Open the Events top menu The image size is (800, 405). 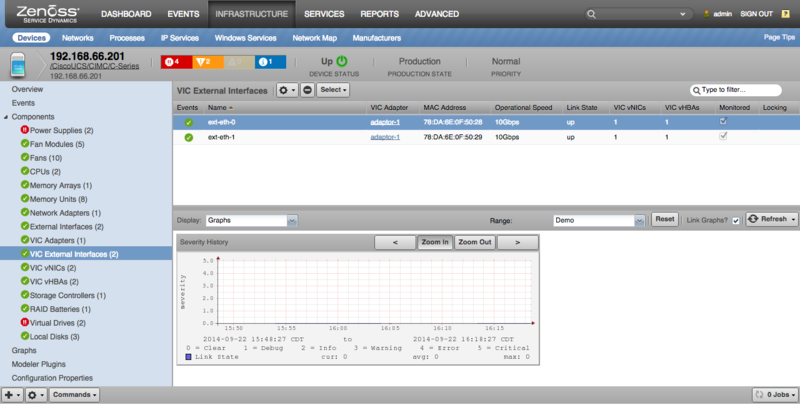(183, 14)
